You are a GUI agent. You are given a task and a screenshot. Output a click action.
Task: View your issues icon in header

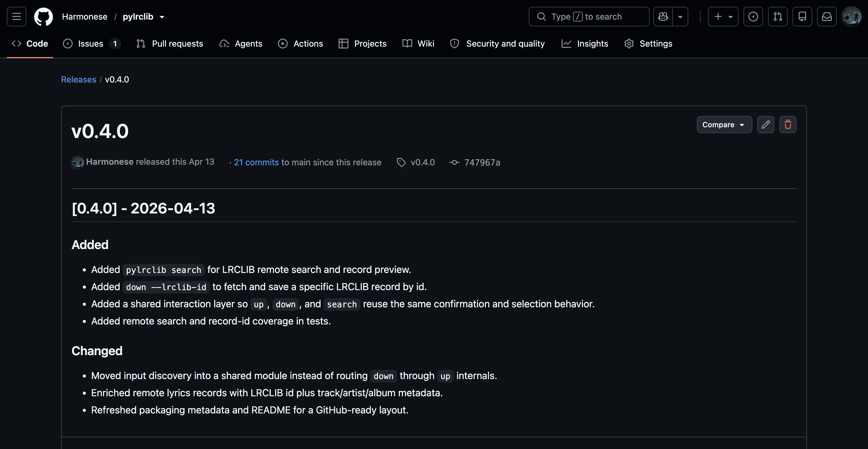click(x=753, y=17)
